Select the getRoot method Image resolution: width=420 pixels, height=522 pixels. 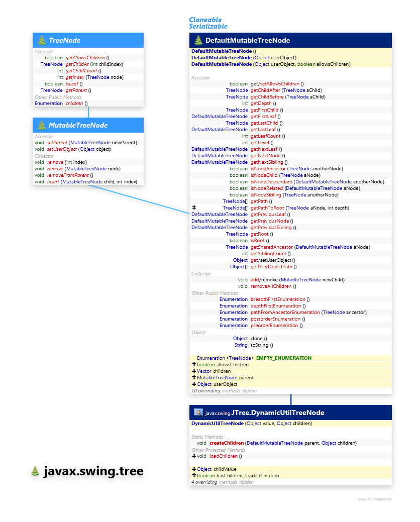click(x=259, y=234)
